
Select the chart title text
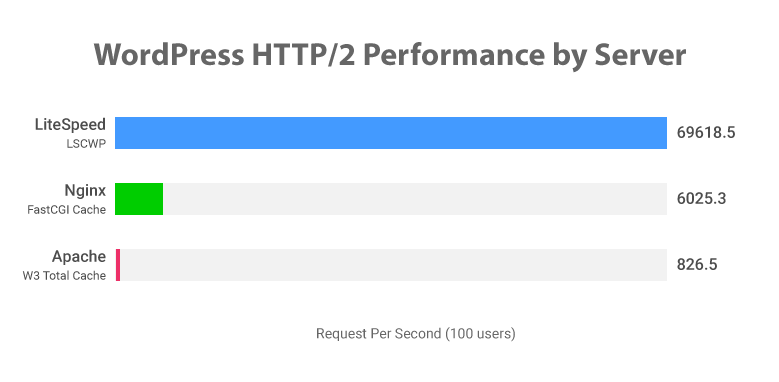click(390, 55)
